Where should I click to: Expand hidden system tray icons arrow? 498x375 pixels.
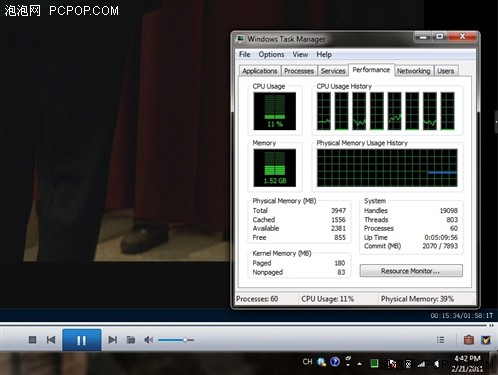coord(359,364)
